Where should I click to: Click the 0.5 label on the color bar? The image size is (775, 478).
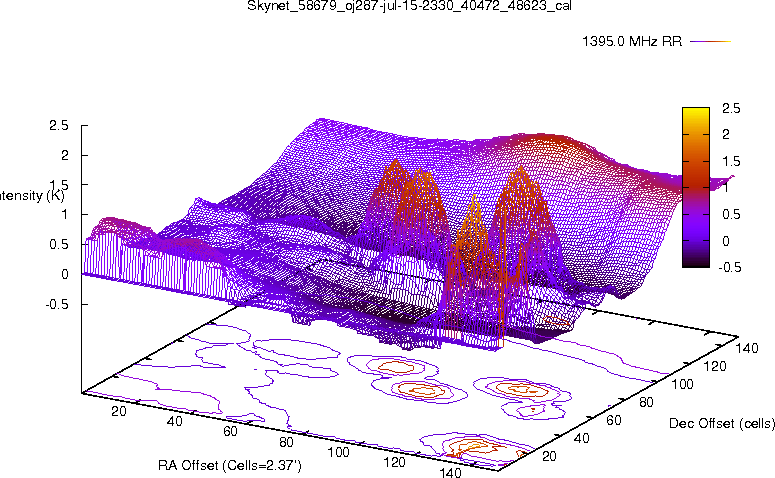731,215
